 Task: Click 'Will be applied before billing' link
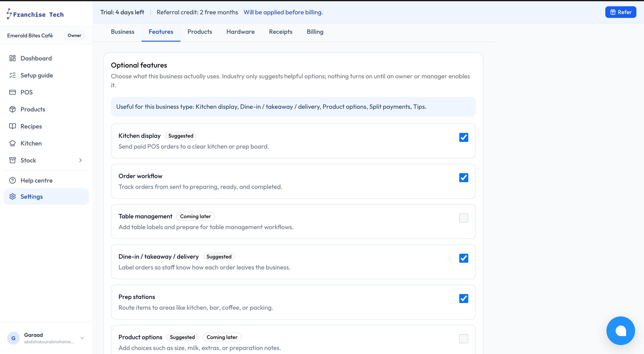point(283,12)
